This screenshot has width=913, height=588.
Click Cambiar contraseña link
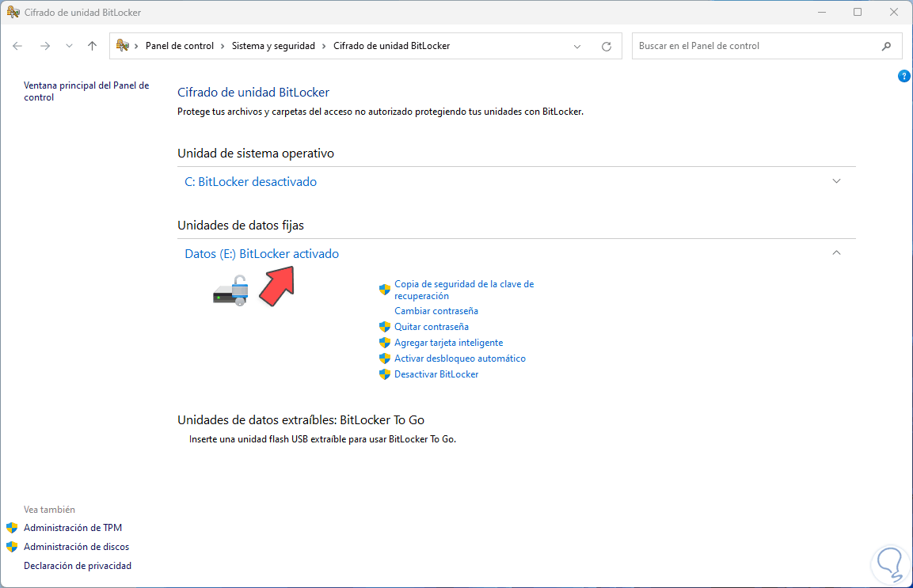point(436,311)
